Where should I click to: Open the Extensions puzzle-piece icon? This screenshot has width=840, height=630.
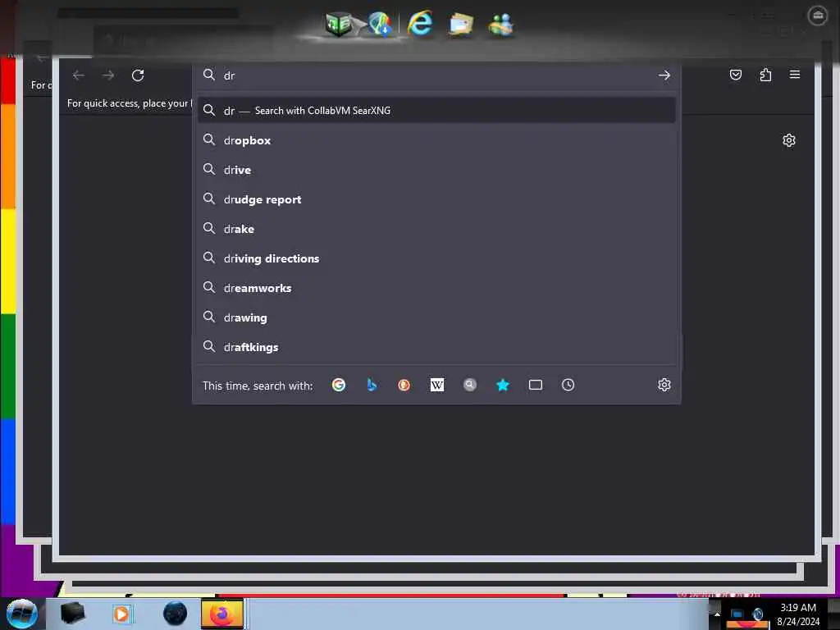765,75
